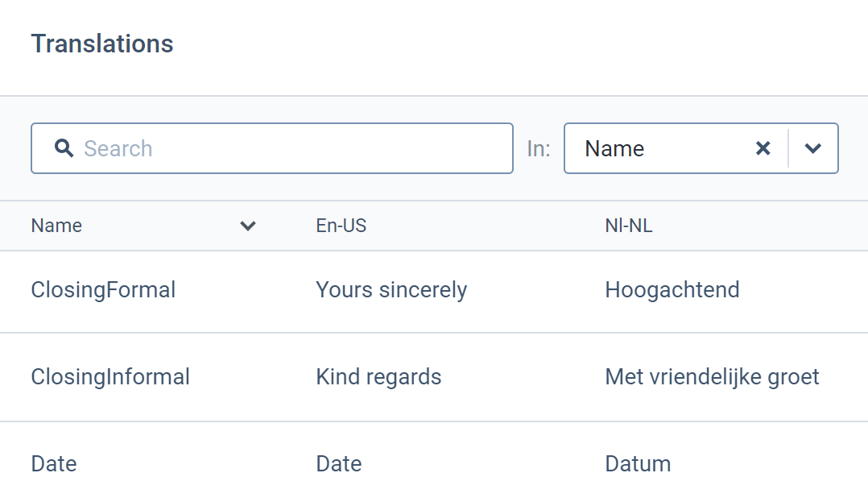Click the X to clear the Name filter

pyautogui.click(x=763, y=148)
